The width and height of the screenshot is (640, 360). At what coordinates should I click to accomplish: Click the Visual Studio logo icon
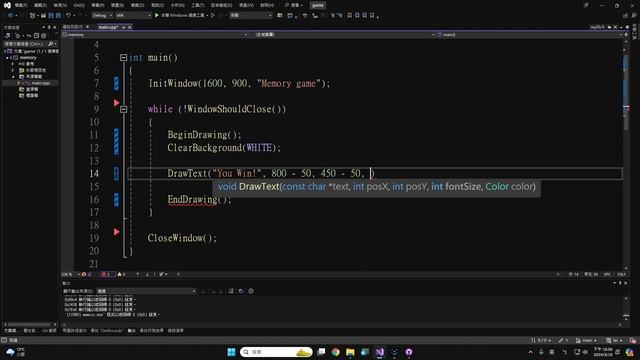tap(7, 5)
